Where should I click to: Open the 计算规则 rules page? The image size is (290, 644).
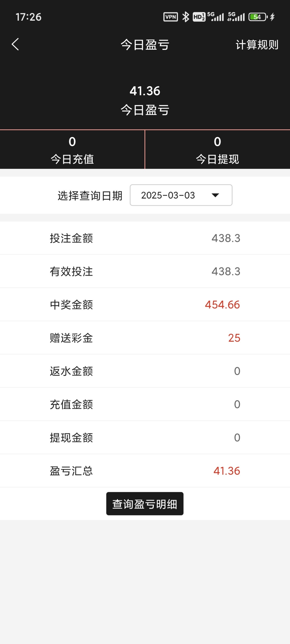(x=257, y=45)
